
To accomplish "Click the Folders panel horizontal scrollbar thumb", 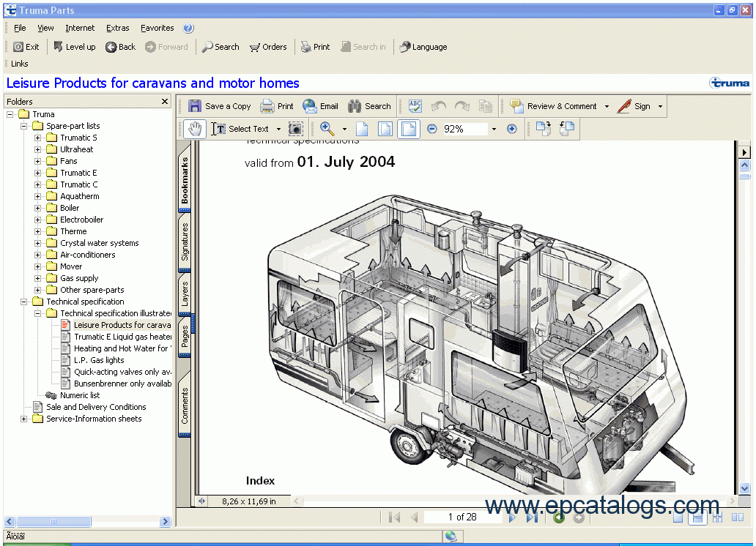I will click(x=53, y=521).
